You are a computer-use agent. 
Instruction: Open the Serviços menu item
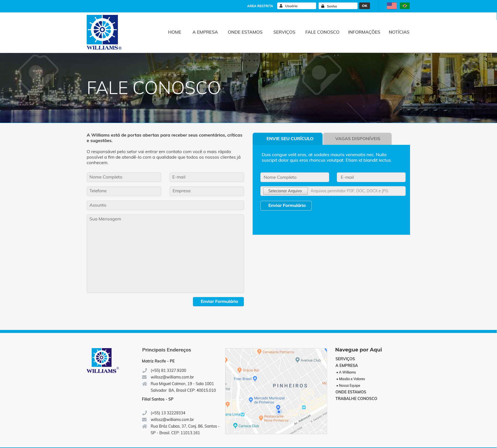point(284,32)
